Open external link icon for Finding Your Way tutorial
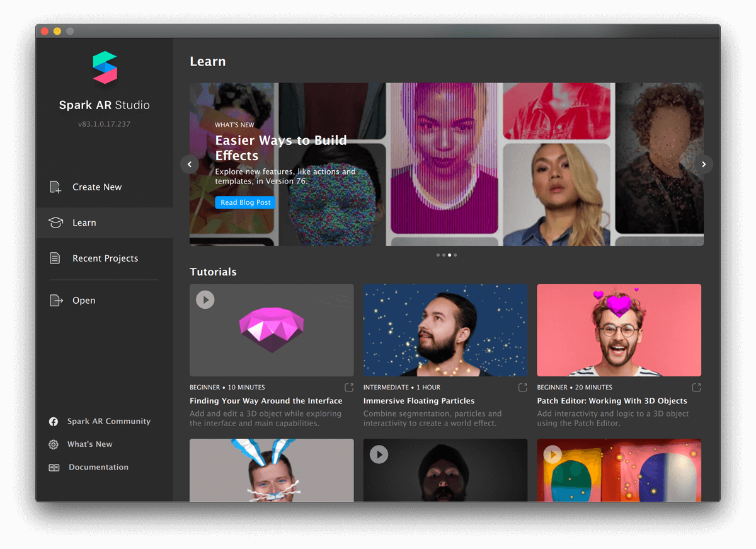The width and height of the screenshot is (756, 549). tap(349, 387)
